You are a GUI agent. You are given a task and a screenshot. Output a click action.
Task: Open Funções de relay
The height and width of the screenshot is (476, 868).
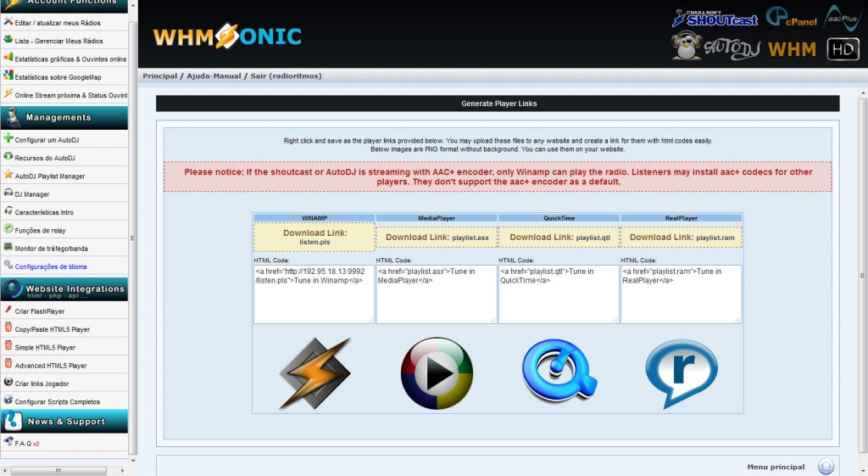[40, 231]
